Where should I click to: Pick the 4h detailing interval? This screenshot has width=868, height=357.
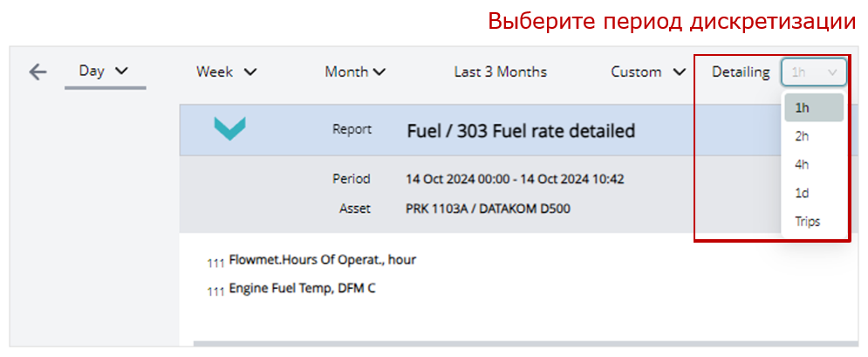[803, 165]
